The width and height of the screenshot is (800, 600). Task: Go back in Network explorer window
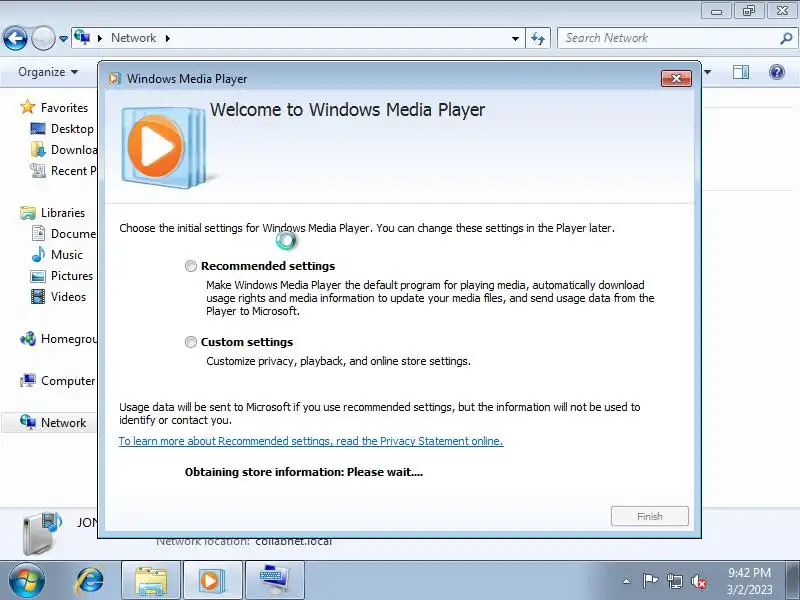click(x=15, y=38)
